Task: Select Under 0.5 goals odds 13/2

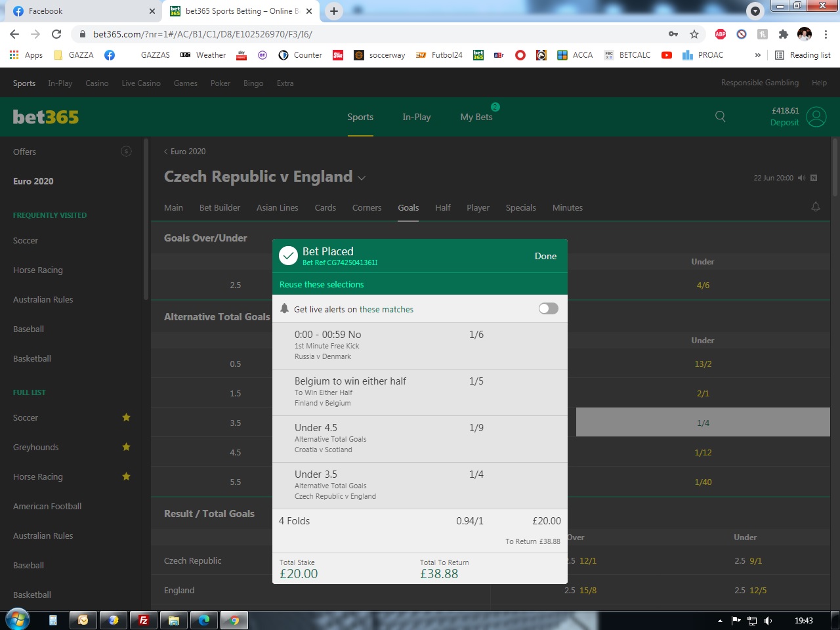Action: (703, 364)
